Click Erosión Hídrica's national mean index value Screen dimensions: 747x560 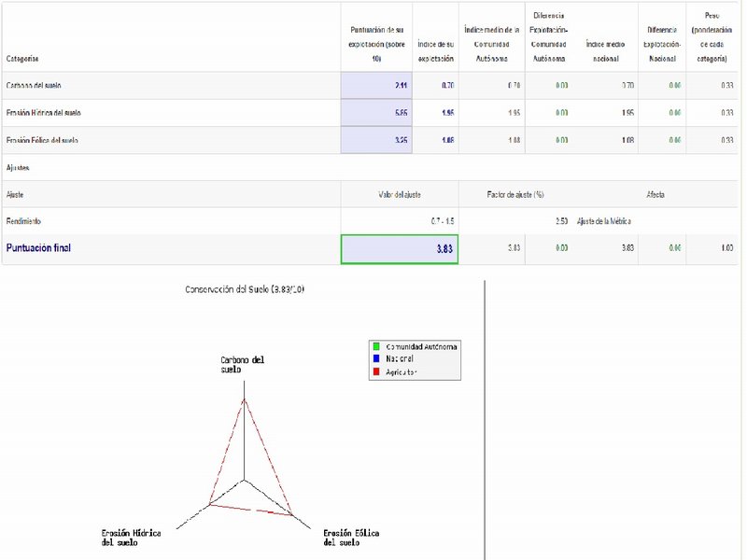627,113
